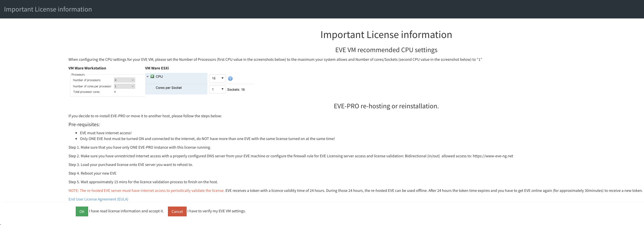The height and width of the screenshot is (225, 644).
Task: Click 'EVE-PRO re-hosting or reinstallation.' heading
Action: [x=386, y=106]
